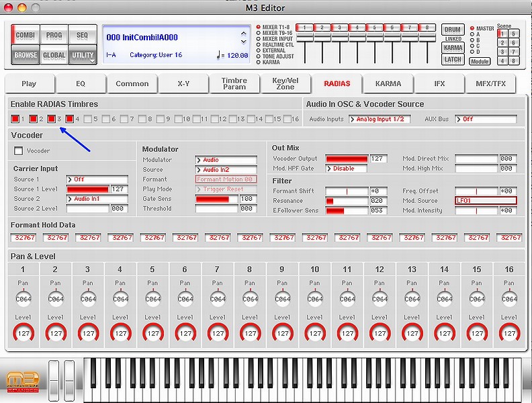Select the MASTER radio option
The height and width of the screenshot is (403, 532).
click(472, 28)
